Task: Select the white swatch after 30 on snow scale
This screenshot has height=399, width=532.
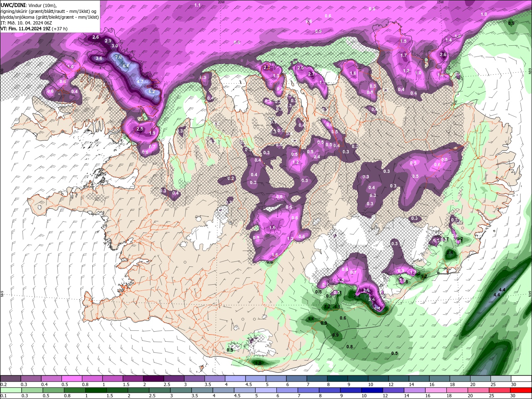Action: [x=522, y=379]
